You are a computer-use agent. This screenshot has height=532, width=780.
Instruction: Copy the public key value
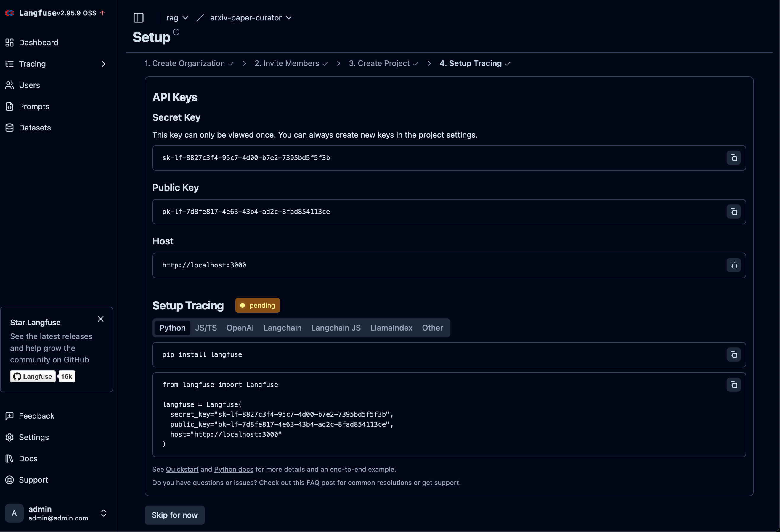coord(733,212)
